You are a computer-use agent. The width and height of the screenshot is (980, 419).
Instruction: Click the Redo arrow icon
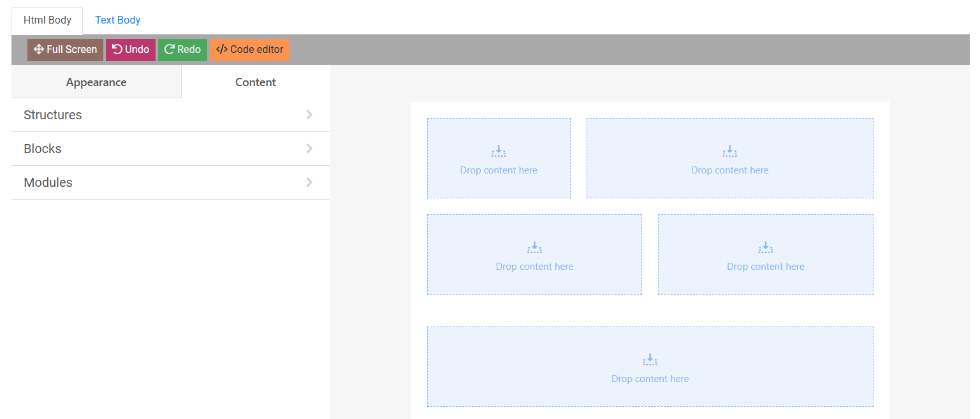click(x=169, y=50)
